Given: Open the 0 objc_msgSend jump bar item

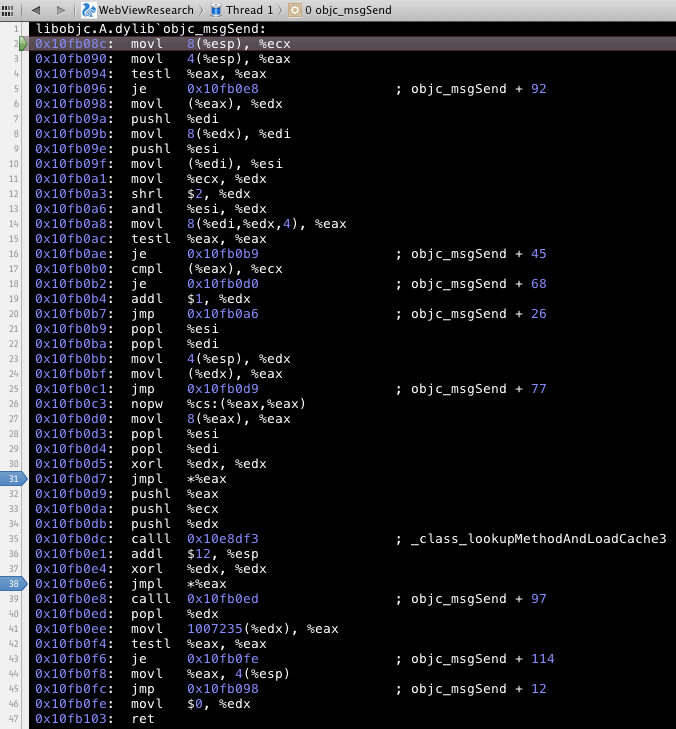Looking at the screenshot, I should click(340, 10).
